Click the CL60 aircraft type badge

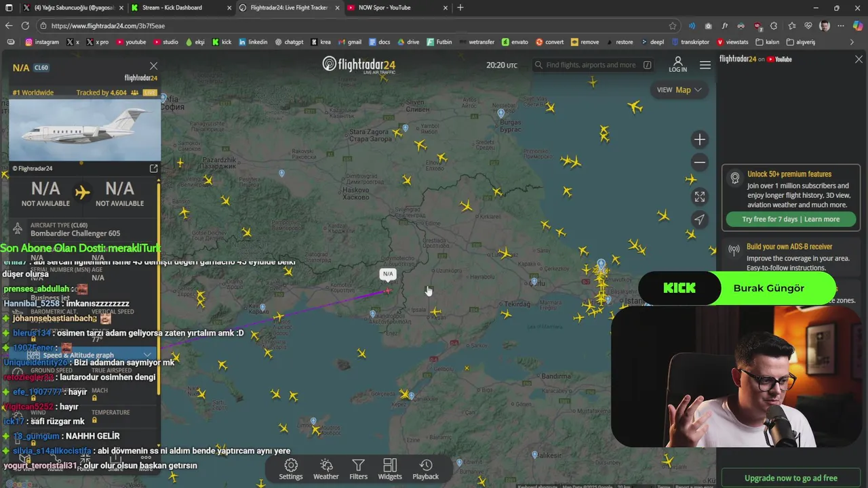(41, 68)
